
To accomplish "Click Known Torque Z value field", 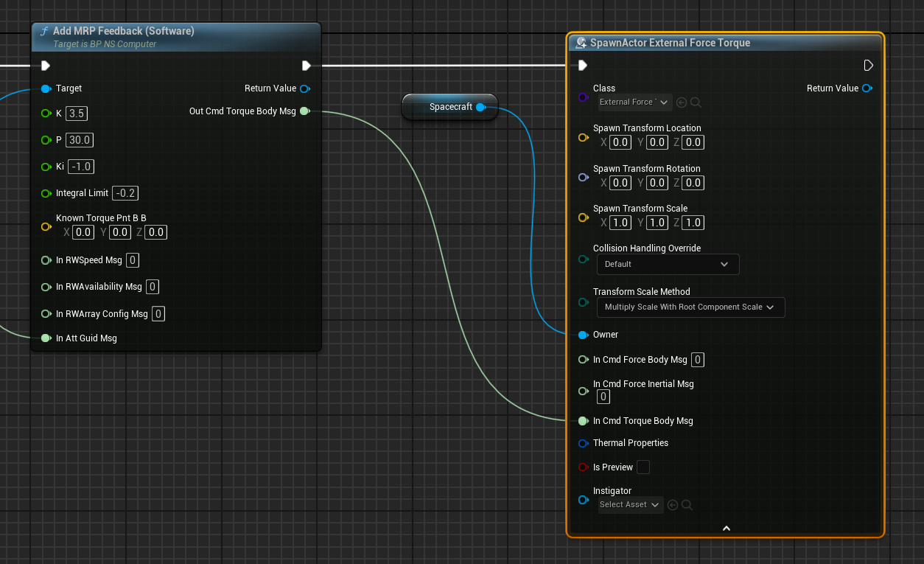I will click(x=155, y=232).
